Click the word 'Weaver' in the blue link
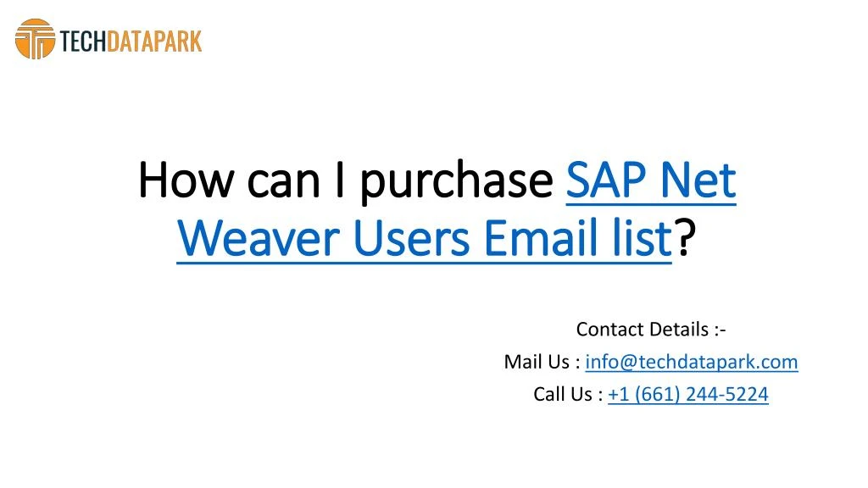 click(x=258, y=238)
